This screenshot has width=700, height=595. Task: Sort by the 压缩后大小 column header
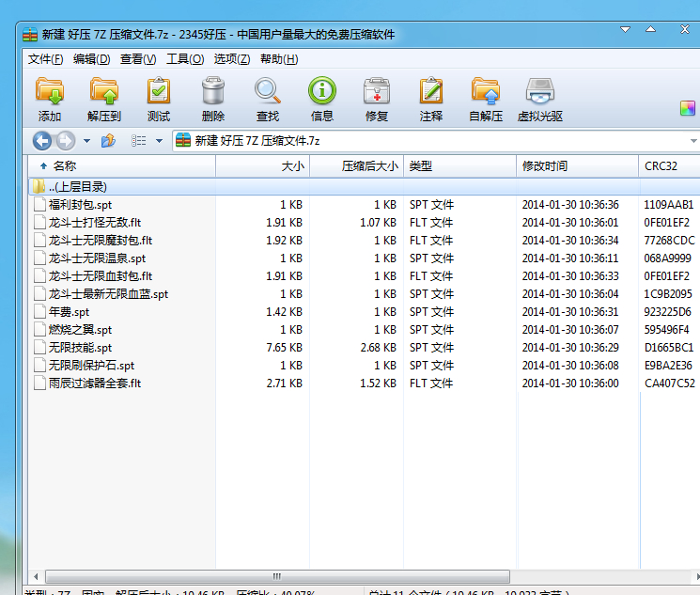356,166
